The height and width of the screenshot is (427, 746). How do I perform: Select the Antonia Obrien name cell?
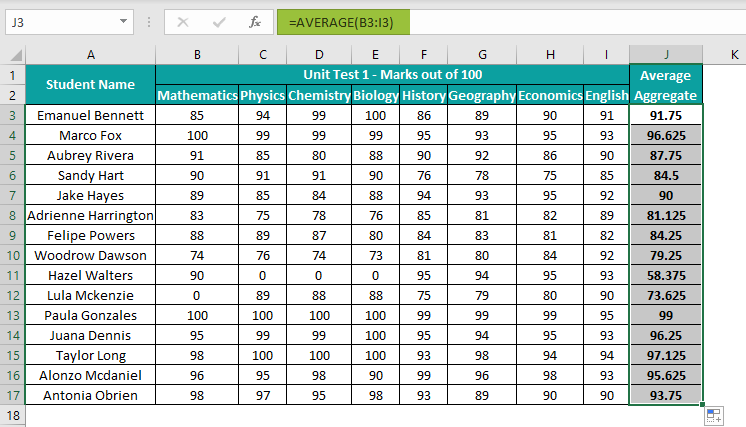point(90,395)
